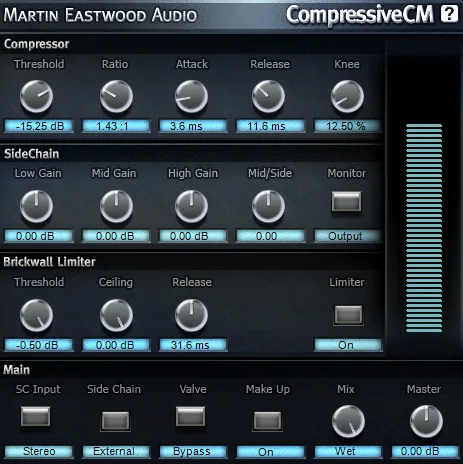Toggle the SC Input button

[36, 416]
